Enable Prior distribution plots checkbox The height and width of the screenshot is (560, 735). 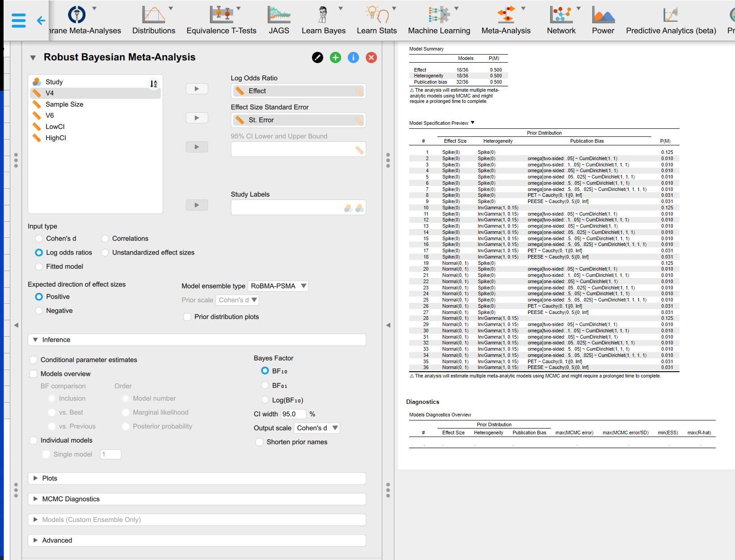(188, 317)
